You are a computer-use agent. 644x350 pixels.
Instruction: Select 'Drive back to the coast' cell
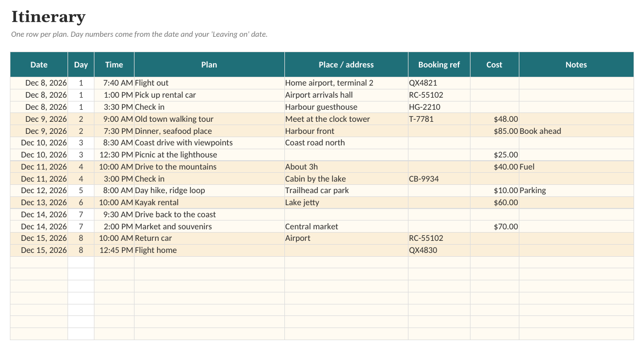pyautogui.click(x=209, y=214)
